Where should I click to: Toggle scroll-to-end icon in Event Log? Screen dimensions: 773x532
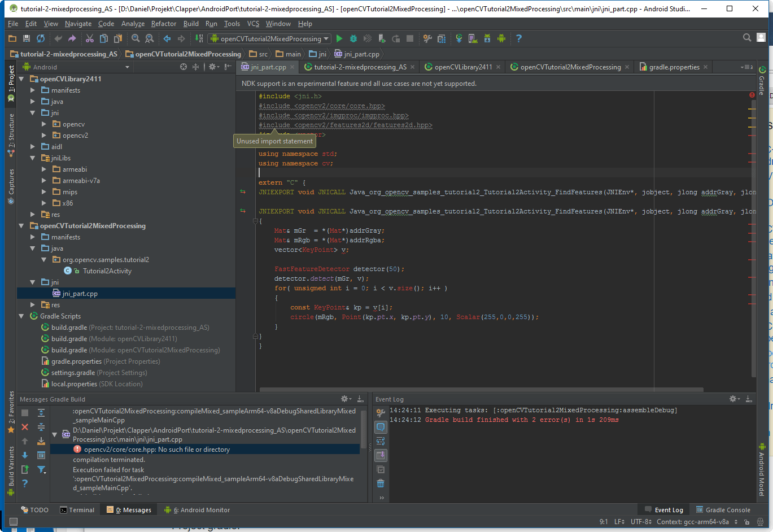[381, 455]
